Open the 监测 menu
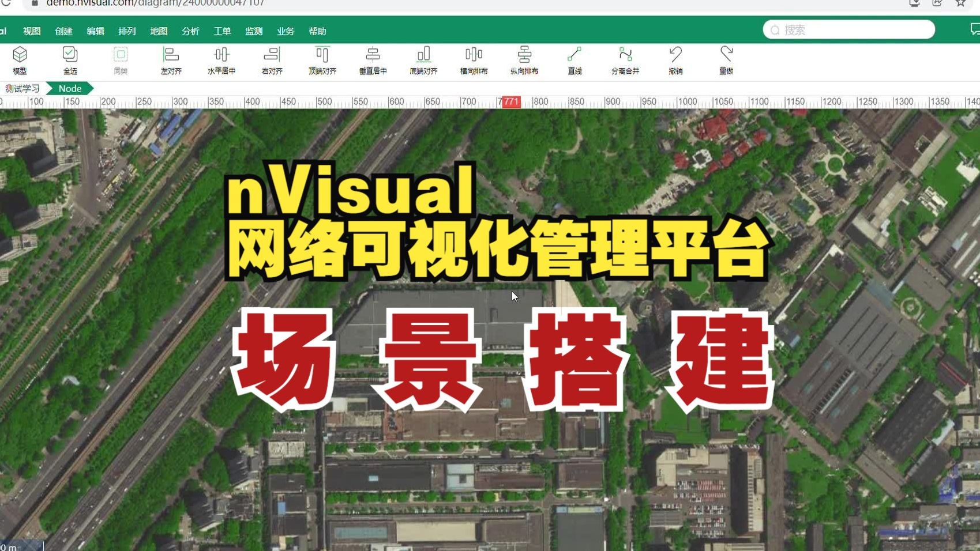 click(x=254, y=31)
